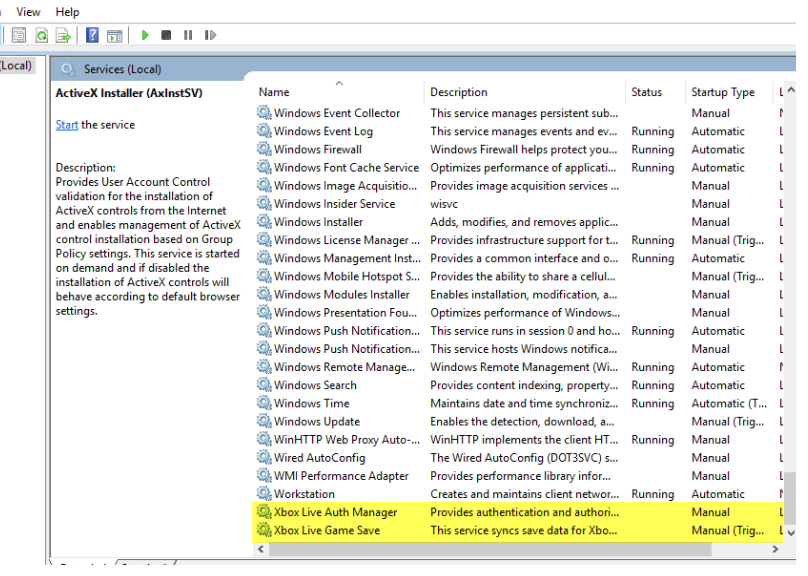Open the Help menu

point(68,11)
